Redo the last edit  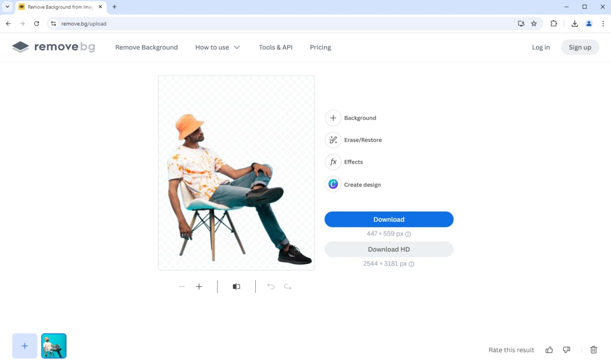(288, 286)
